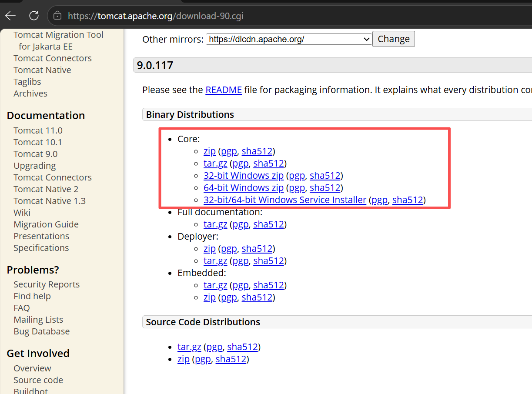This screenshot has width=532, height=394.
Task: Download source code zip
Action: pyautogui.click(x=184, y=359)
